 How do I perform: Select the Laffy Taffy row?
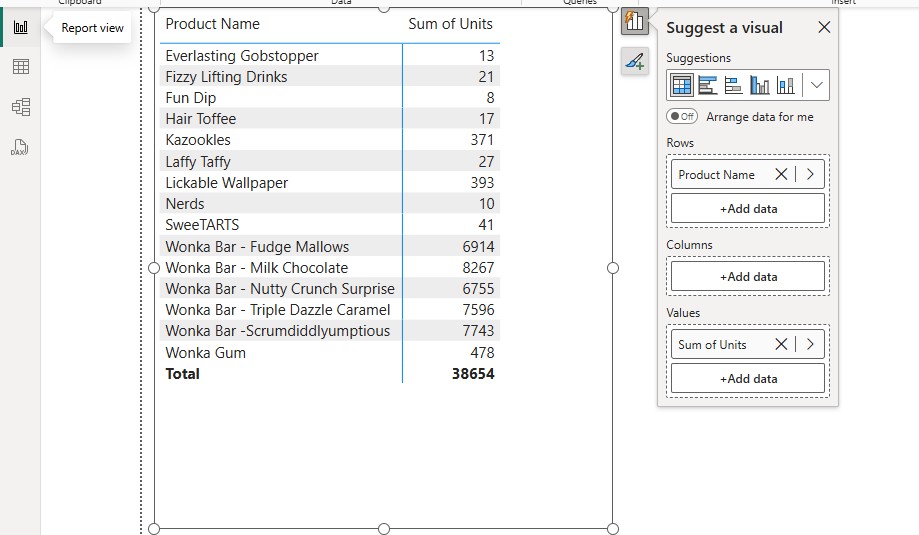[330, 162]
